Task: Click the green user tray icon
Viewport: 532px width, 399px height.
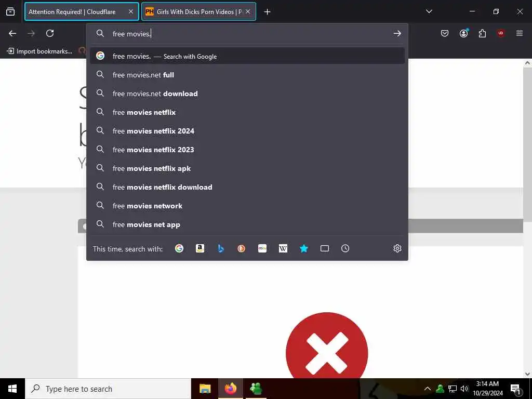Action: pos(440,389)
